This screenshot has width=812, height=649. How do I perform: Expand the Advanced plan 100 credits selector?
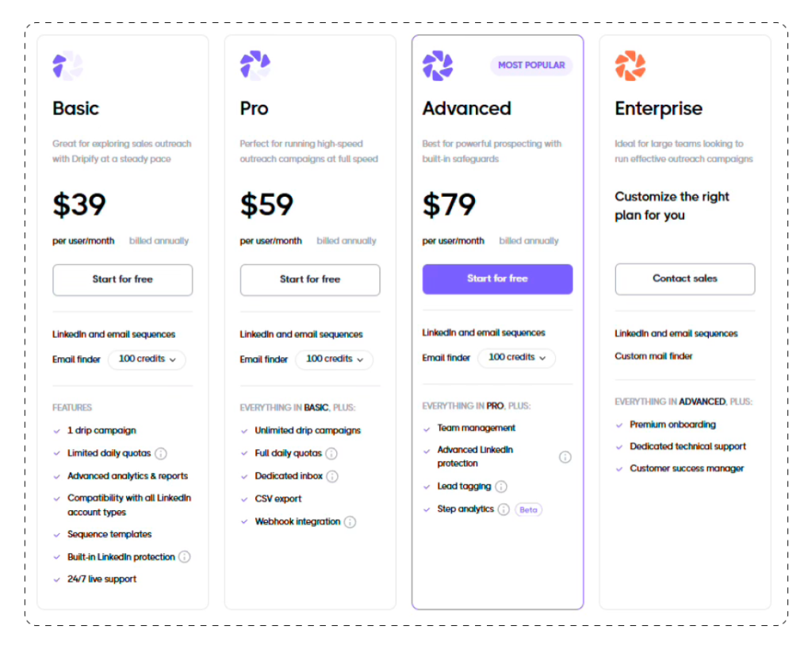click(516, 358)
